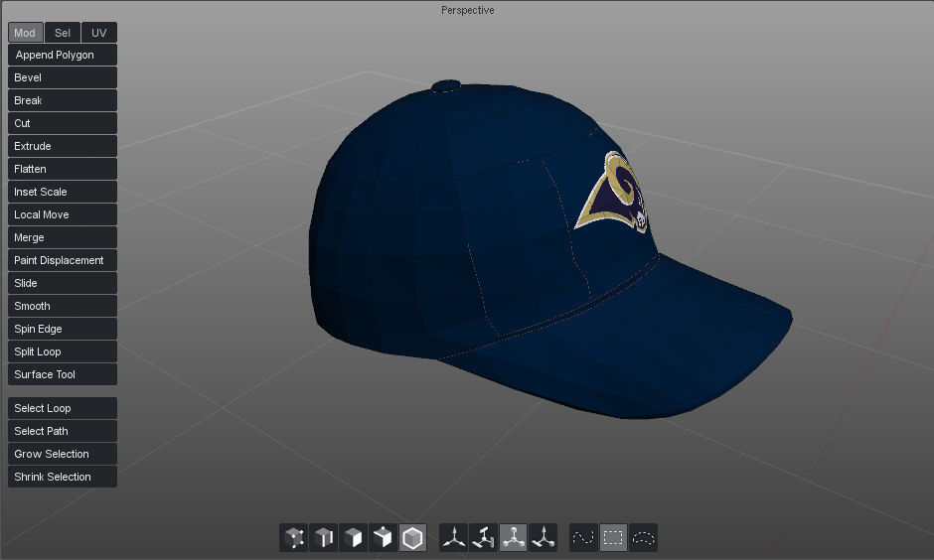Viewport: 934px width, 560px height.
Task: Click the Grow Selection button
Action: click(x=63, y=454)
